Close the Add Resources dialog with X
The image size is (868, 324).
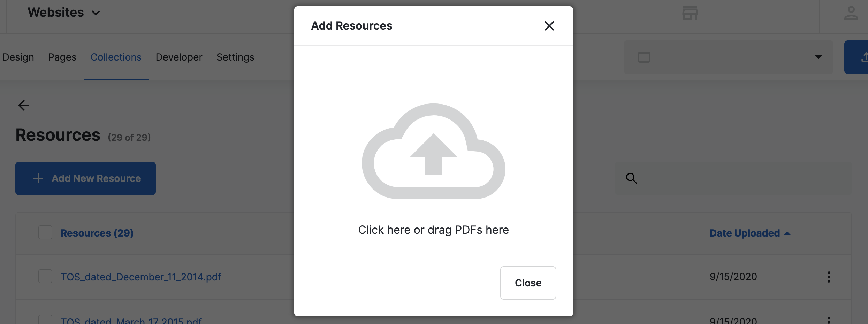549,26
